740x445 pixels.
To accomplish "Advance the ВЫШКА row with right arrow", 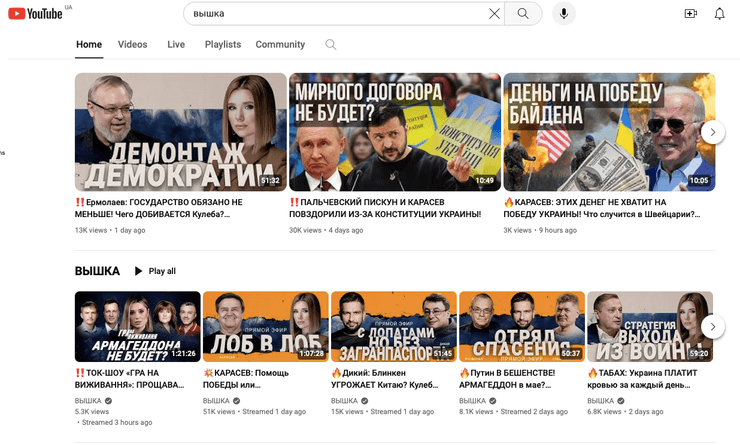I will pos(713,327).
